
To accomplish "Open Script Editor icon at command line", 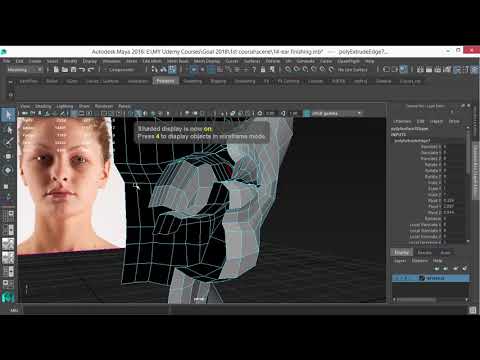I will pyautogui.click(x=472, y=310).
